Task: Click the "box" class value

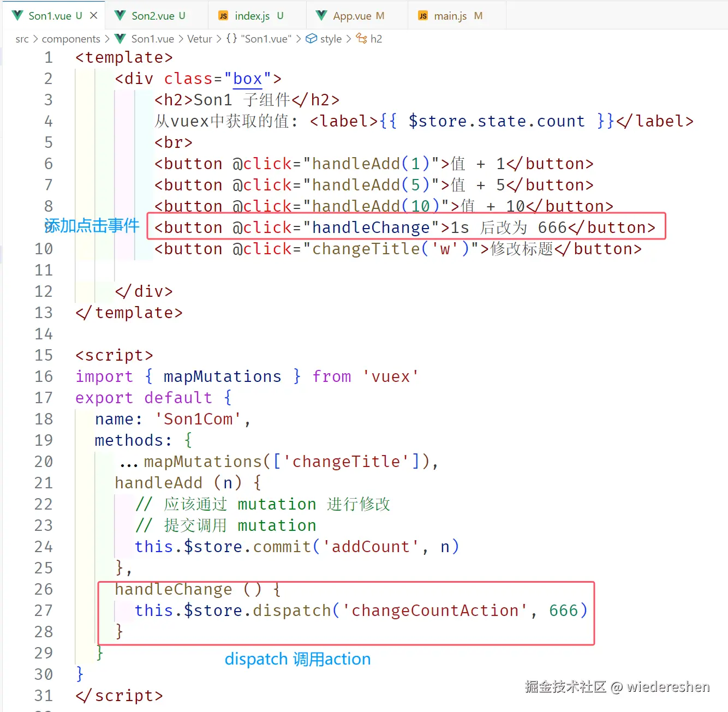Action: point(248,79)
